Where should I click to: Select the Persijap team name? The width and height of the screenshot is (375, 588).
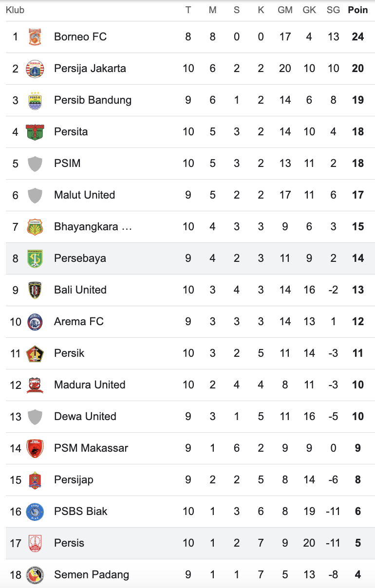point(74,480)
